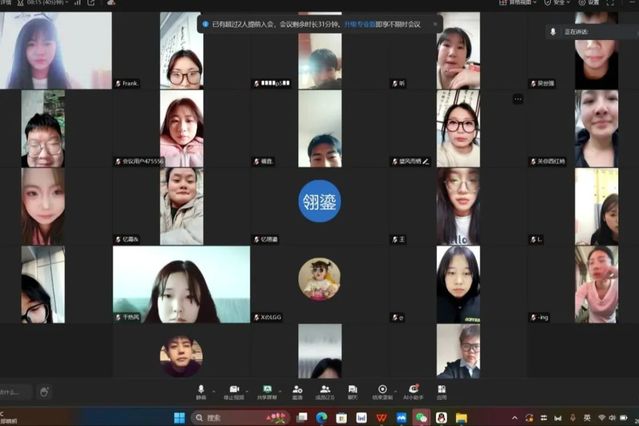This screenshot has width=639, height=426.
Task: Stop video using the camera button
Action: [x=234, y=392]
